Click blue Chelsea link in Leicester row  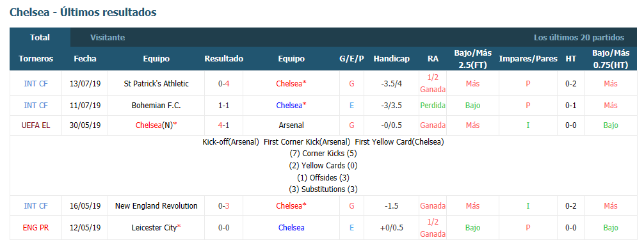[x=291, y=227]
